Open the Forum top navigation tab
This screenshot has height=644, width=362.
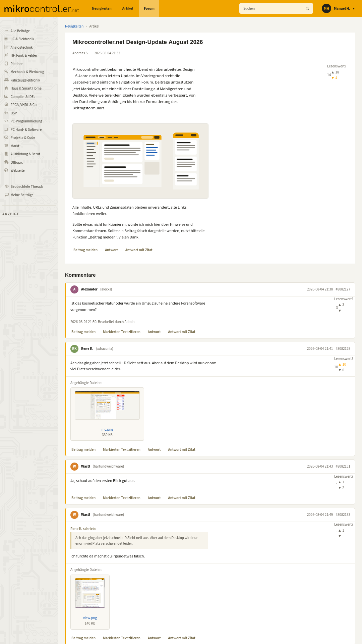pyautogui.click(x=149, y=8)
